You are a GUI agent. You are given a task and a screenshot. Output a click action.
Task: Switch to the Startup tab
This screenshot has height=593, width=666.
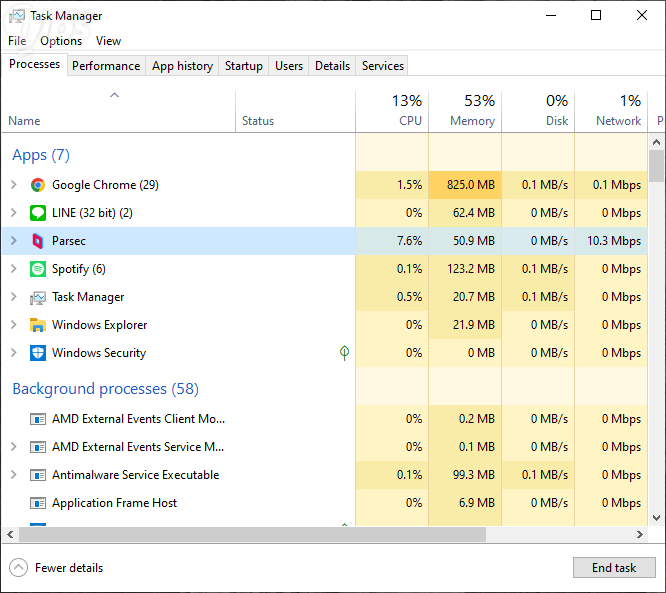click(x=244, y=66)
